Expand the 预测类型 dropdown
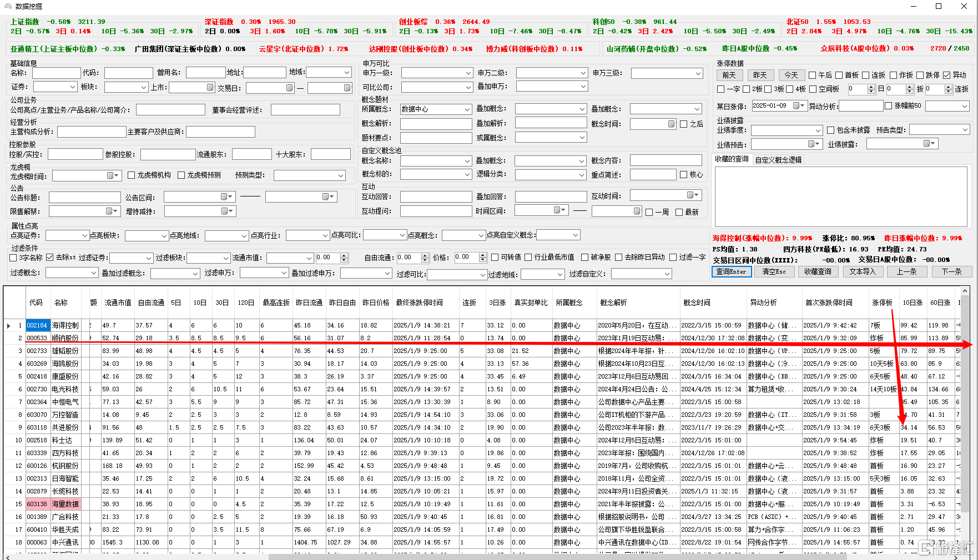Image resolution: width=978 pixels, height=560 pixels. pyautogui.click(x=341, y=175)
